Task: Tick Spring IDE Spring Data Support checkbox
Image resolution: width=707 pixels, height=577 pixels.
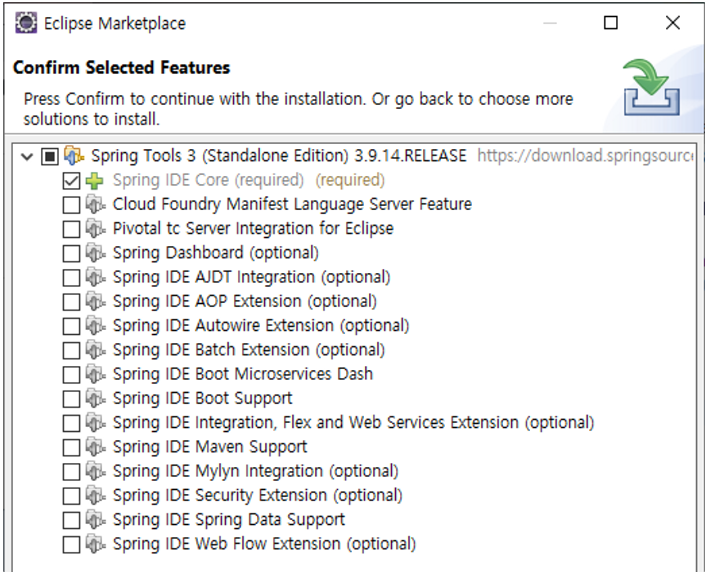Action: click(x=71, y=521)
